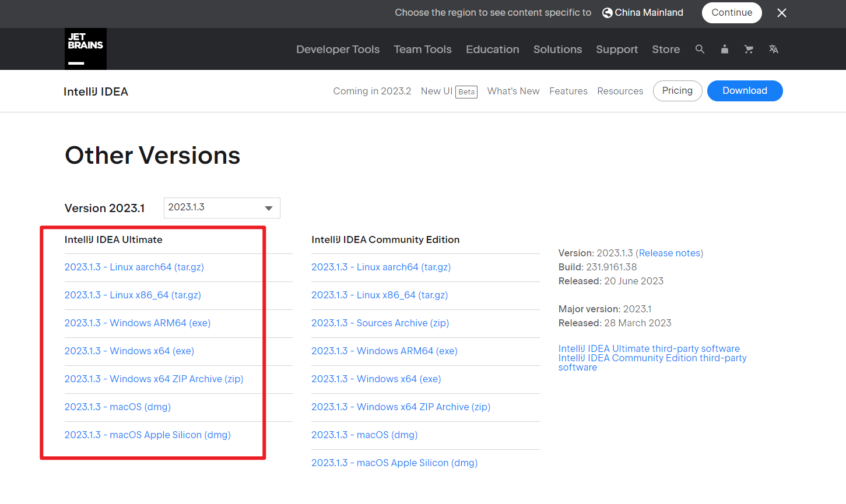846x504 pixels.
Task: Click the Released: 28 March 2023 text
Action: (615, 323)
